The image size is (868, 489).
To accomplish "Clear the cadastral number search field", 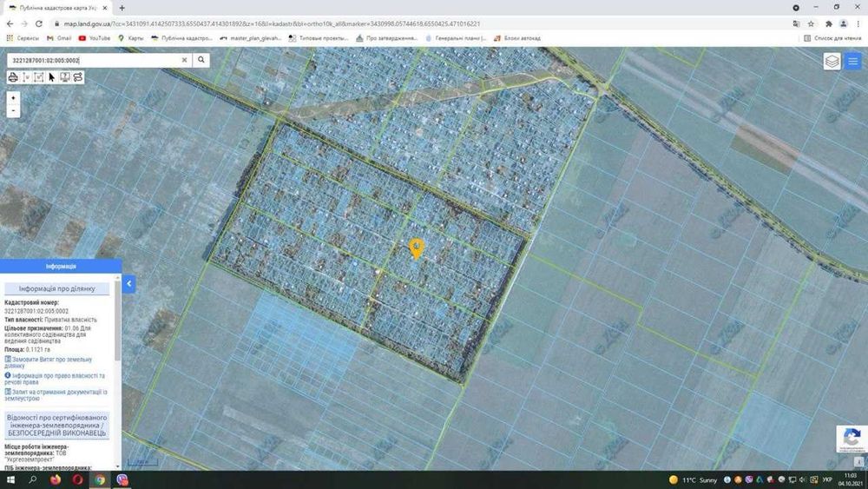I will pyautogui.click(x=184, y=60).
